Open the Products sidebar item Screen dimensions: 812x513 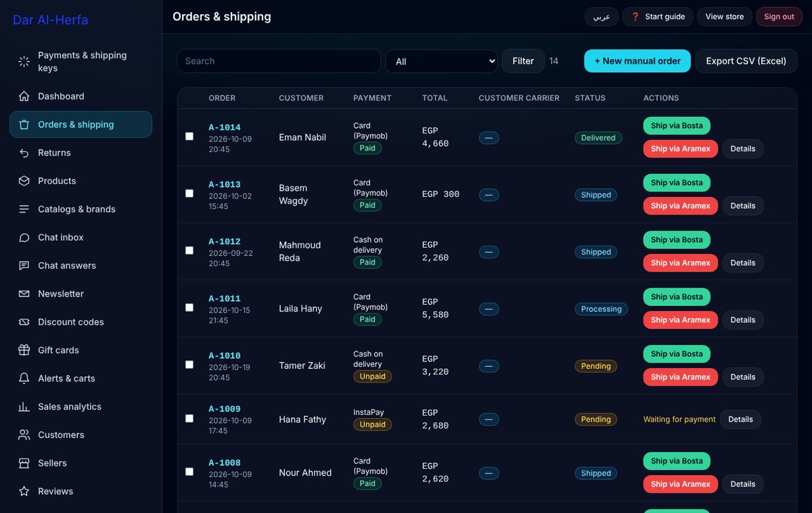click(x=81, y=181)
